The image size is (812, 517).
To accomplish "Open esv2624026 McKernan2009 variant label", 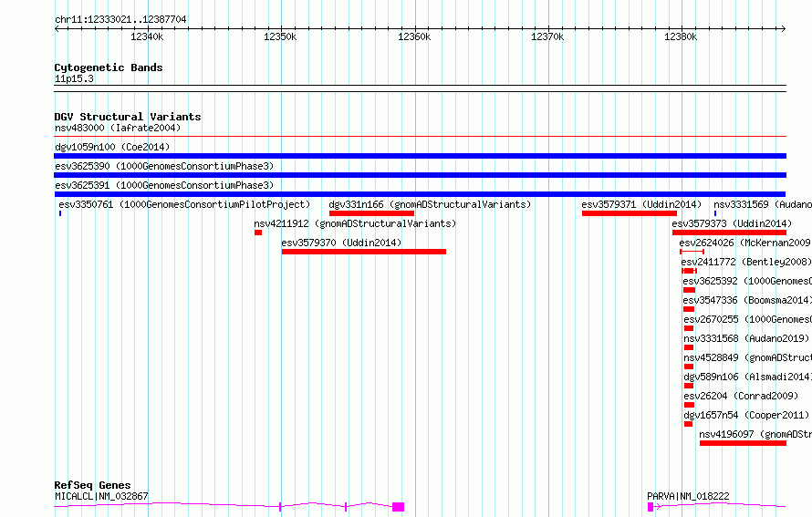I will 745,243.
